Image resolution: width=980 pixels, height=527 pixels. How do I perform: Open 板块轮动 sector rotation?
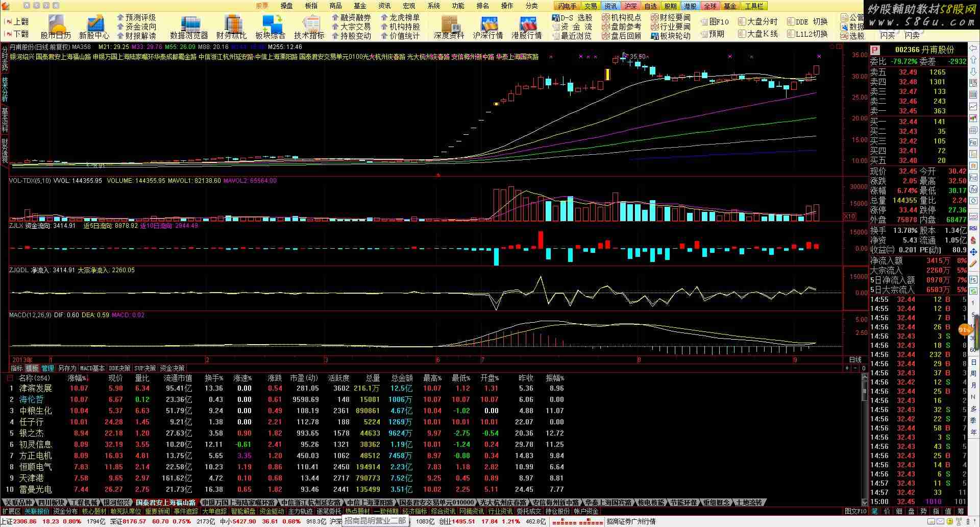671,36
